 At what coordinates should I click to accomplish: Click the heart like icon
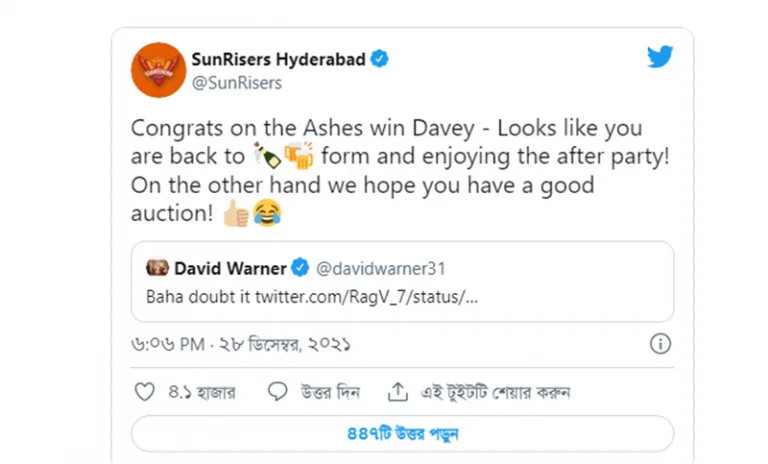pos(145,391)
